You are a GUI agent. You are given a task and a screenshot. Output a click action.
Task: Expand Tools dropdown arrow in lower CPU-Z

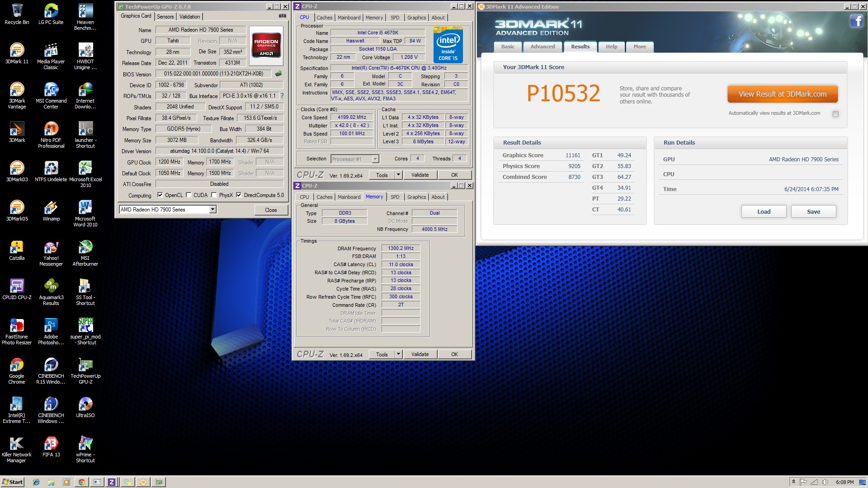click(x=398, y=354)
